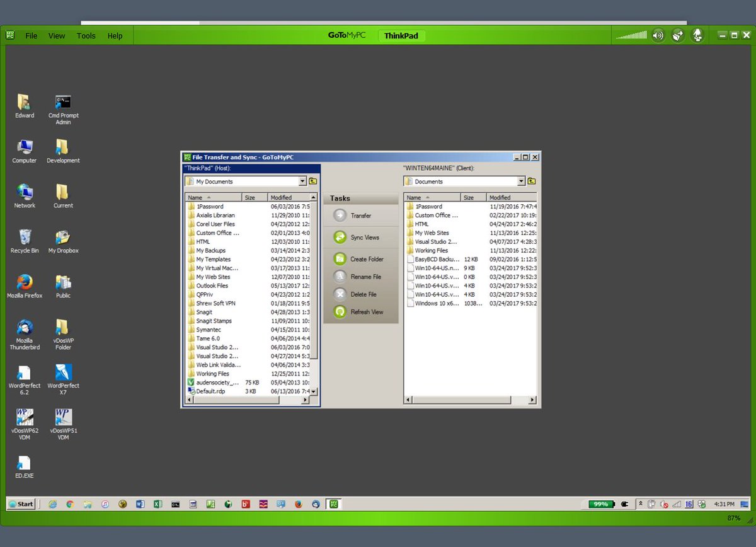Open Network desktop icon

click(x=25, y=196)
